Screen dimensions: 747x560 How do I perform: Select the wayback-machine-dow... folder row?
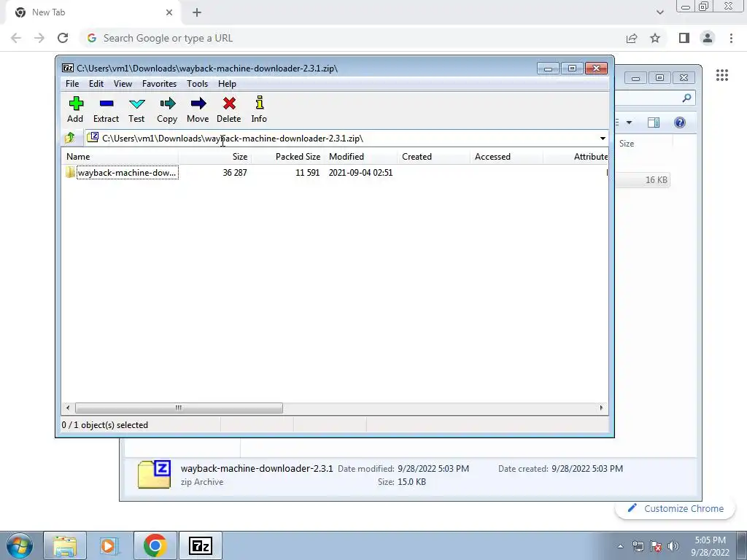tap(127, 172)
